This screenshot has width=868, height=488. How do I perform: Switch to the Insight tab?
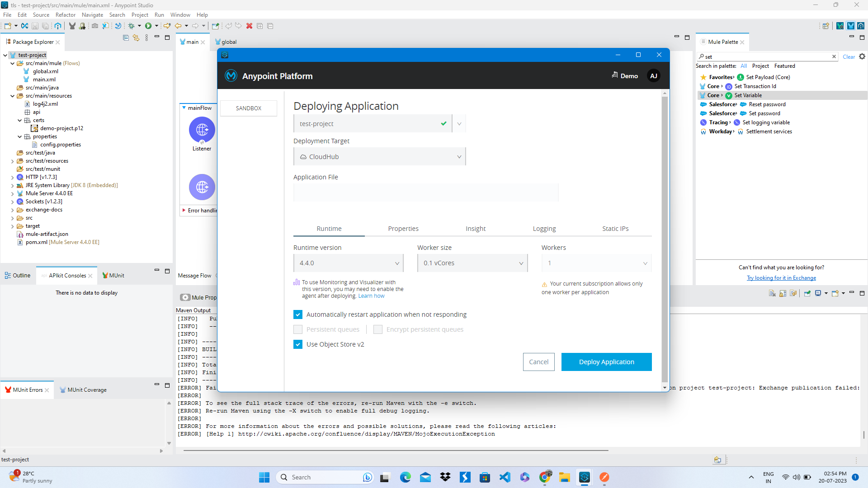[x=476, y=229]
